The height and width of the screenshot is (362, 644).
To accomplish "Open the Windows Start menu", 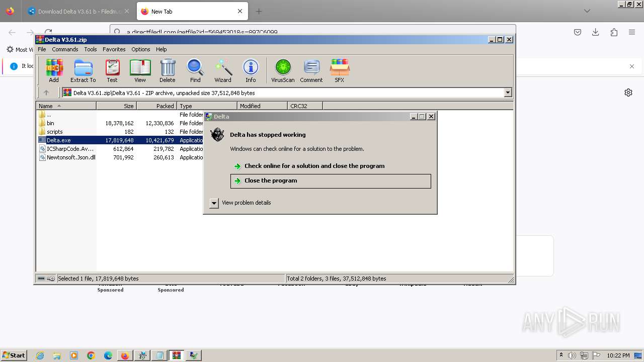I will pyautogui.click(x=14, y=355).
